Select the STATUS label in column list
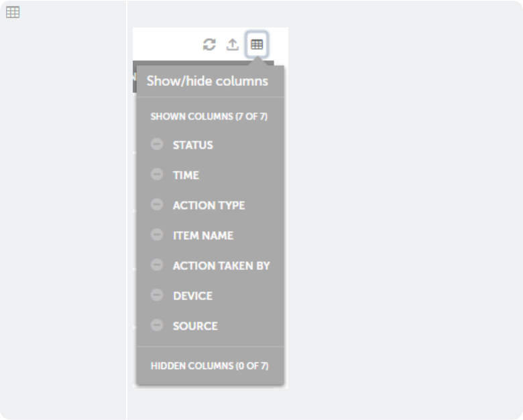Viewport: 523px width, 420px height. pyautogui.click(x=192, y=145)
